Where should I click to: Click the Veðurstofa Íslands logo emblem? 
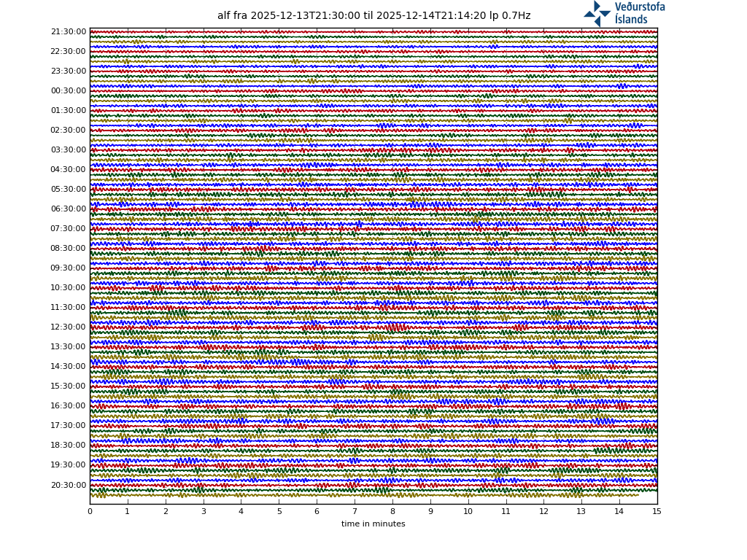pyautogui.click(x=597, y=13)
